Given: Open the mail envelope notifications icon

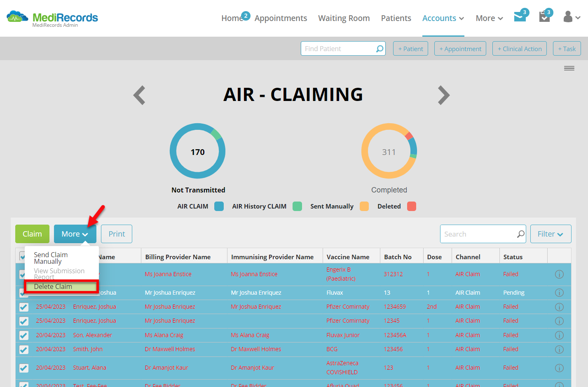Looking at the screenshot, I should pyautogui.click(x=520, y=17).
